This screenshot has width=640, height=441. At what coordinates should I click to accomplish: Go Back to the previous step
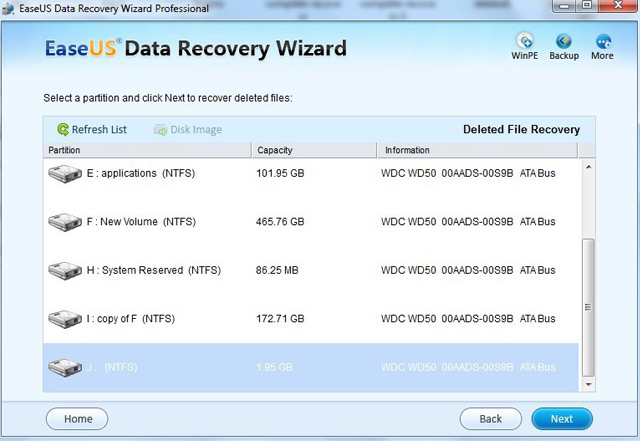click(491, 419)
